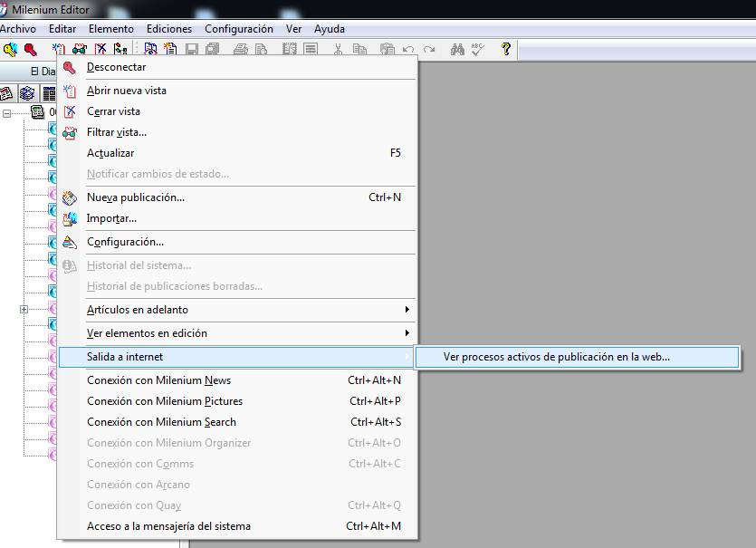This screenshot has height=548, width=756.
Task: Open a new publication via the toolbar icon
Action: (x=170, y=50)
